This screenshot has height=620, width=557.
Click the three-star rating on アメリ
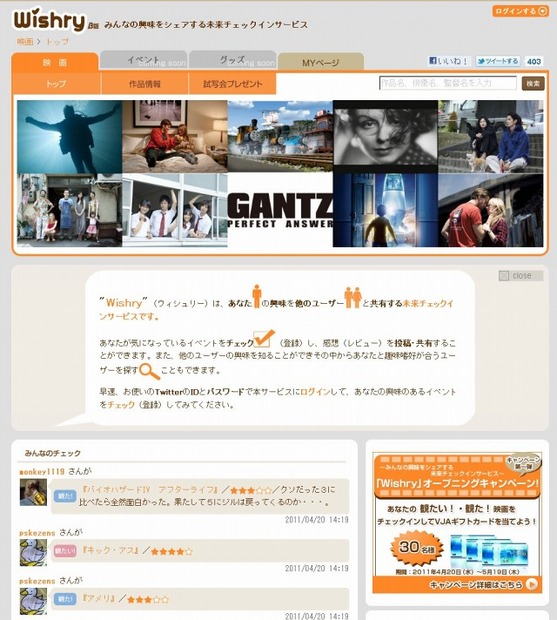pyautogui.click(x=148, y=599)
